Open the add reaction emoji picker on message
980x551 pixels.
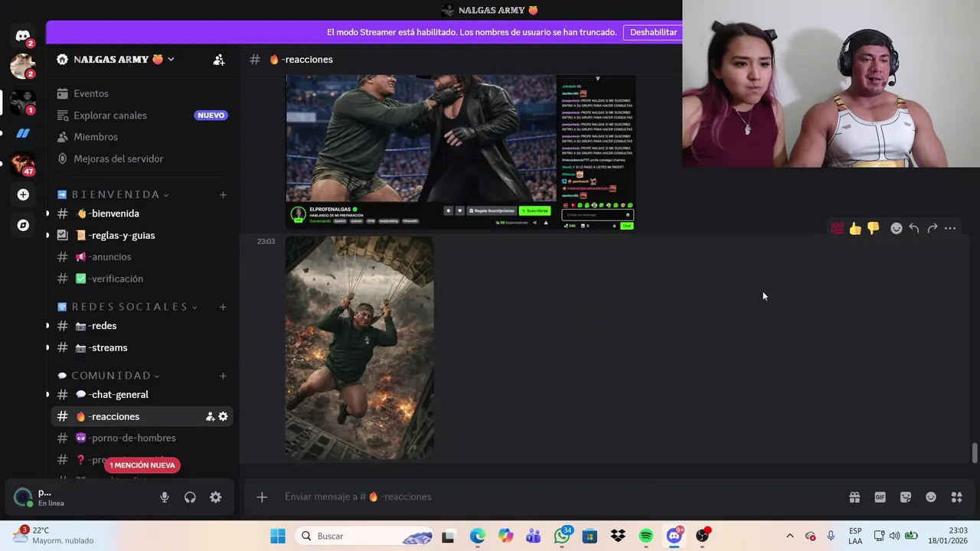coord(896,228)
